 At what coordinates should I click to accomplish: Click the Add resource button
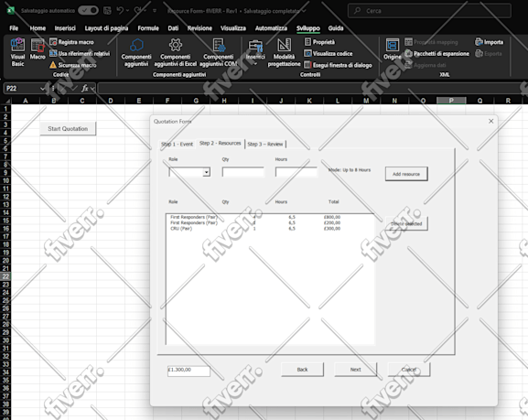click(406, 174)
